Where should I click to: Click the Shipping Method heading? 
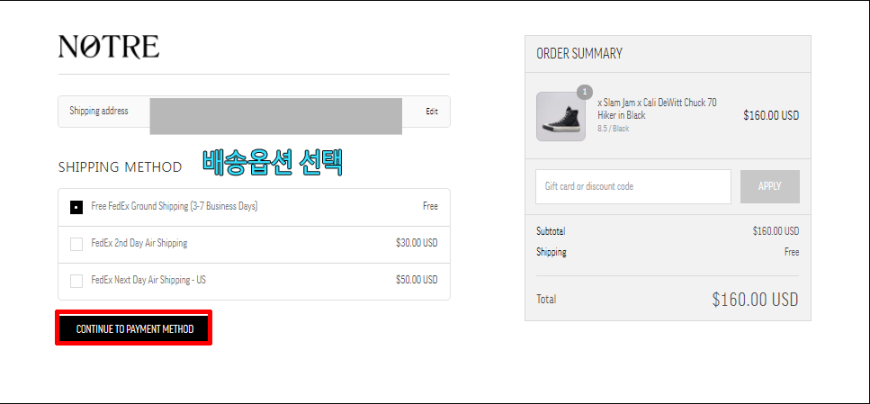tap(120, 167)
